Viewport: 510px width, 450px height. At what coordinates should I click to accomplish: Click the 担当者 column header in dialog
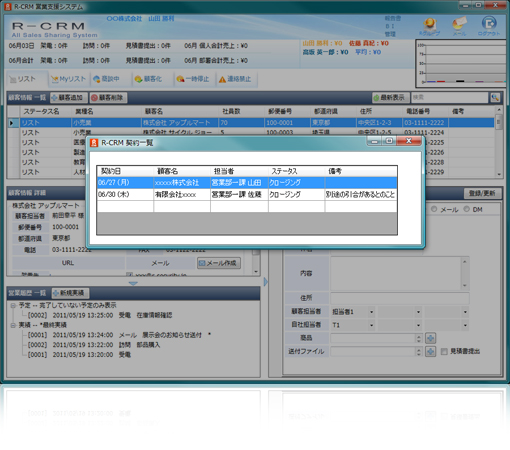click(x=239, y=171)
